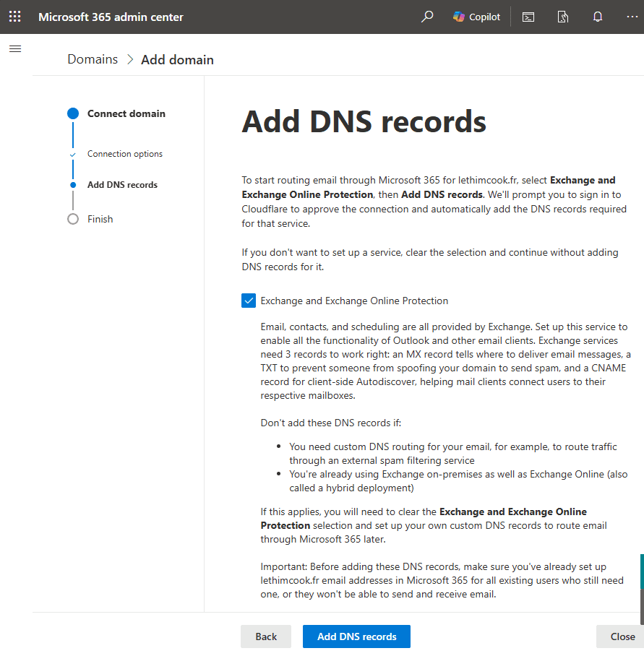Click the Microsoft 365 admin center title
The height and width of the screenshot is (656, 644).
tap(111, 17)
